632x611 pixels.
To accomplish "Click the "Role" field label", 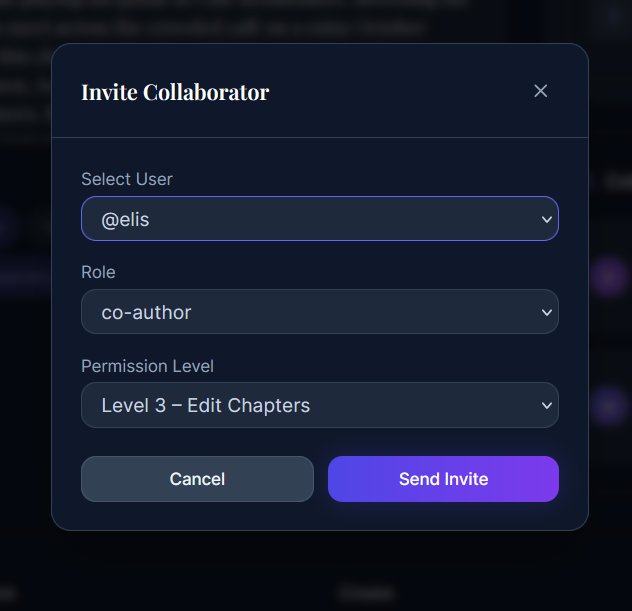I will pyautogui.click(x=98, y=272).
